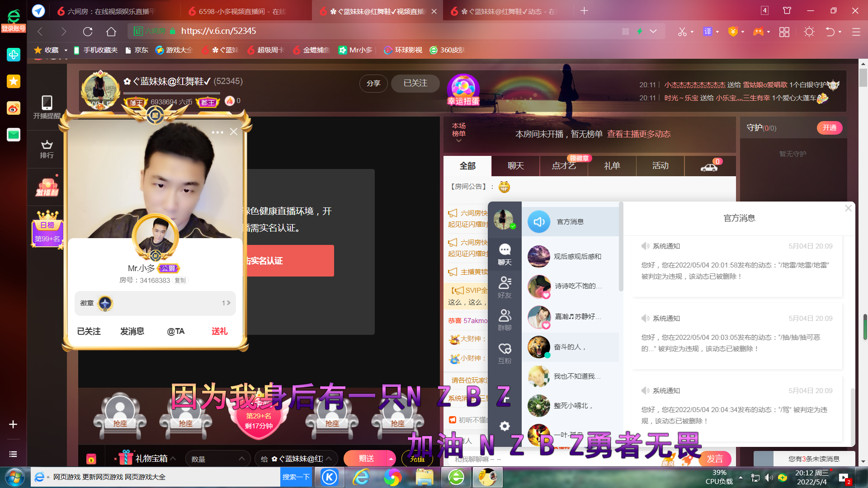Click the 幸运扭蛋 lucky capsule icon
This screenshot has height=488, width=868.
tap(463, 90)
